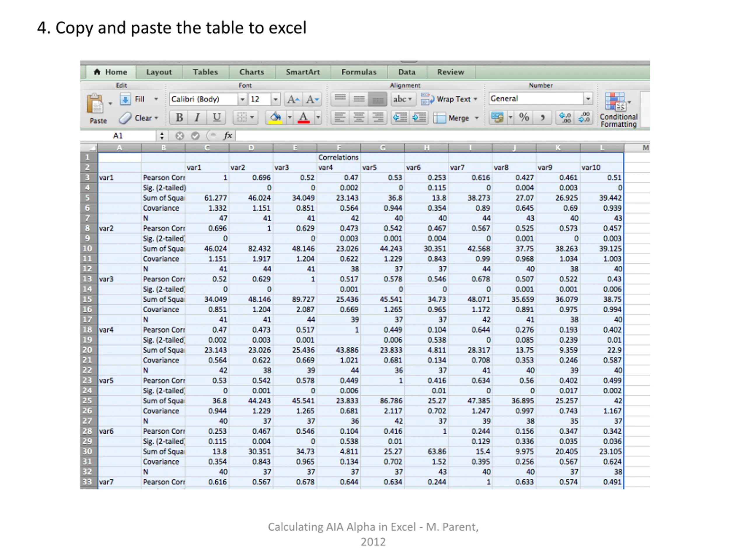Open the fill color picker arrow

coord(289,118)
